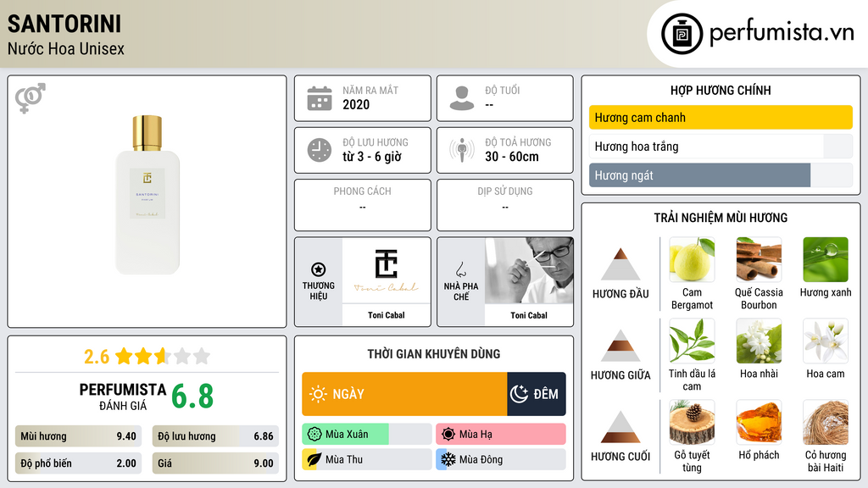
Task: Click the Hương đầu pyramid icon
Action: click(x=620, y=264)
